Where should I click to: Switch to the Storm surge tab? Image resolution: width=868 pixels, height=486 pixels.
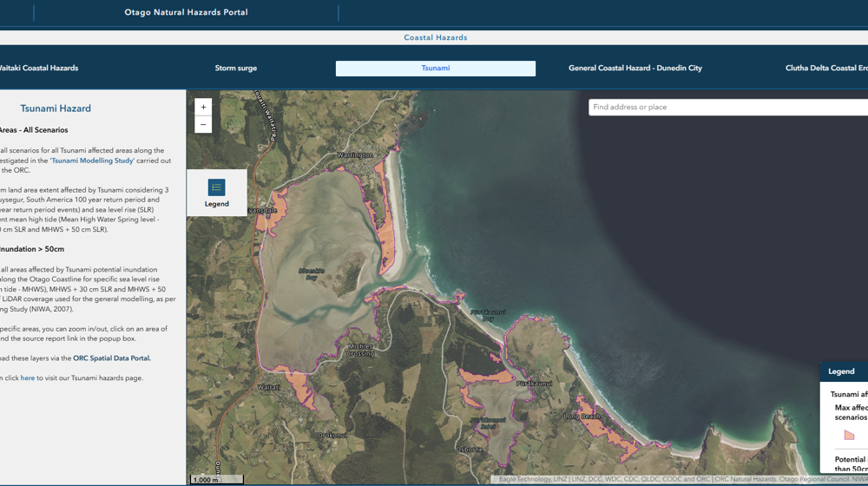(x=236, y=68)
